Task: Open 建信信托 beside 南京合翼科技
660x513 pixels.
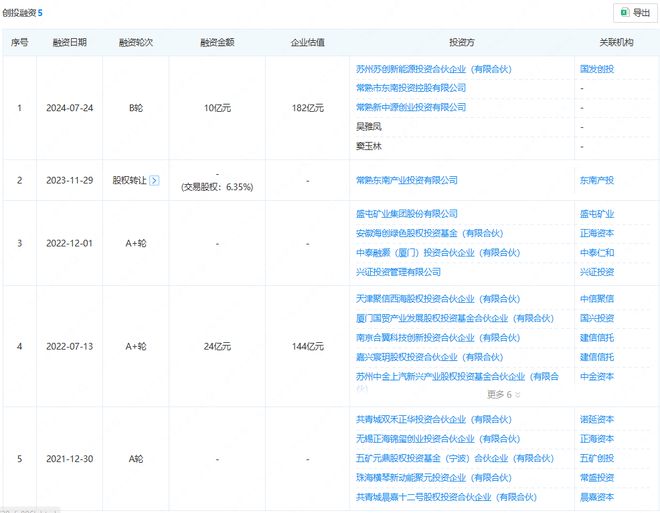Action: tap(597, 338)
